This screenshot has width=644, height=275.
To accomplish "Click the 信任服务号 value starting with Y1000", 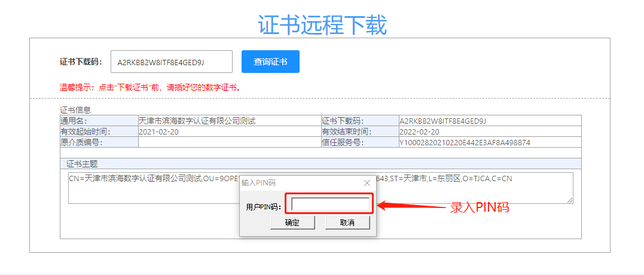I will pyautogui.click(x=465, y=142).
